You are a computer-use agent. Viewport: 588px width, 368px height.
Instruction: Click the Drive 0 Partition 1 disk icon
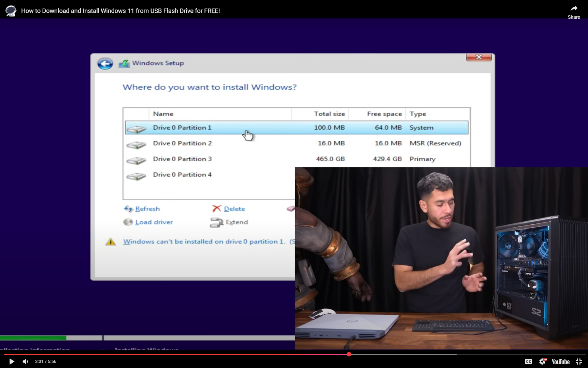136,129
